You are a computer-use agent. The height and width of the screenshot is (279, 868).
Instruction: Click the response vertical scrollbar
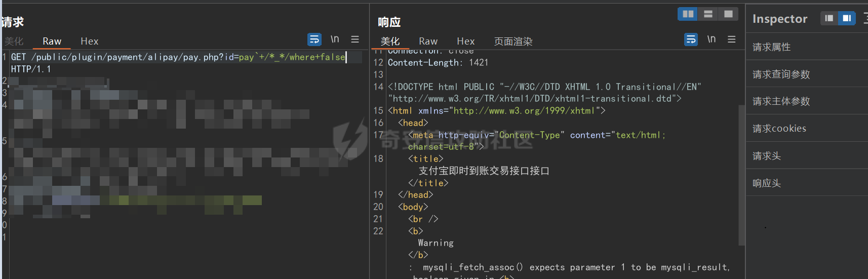pyautogui.click(x=741, y=175)
